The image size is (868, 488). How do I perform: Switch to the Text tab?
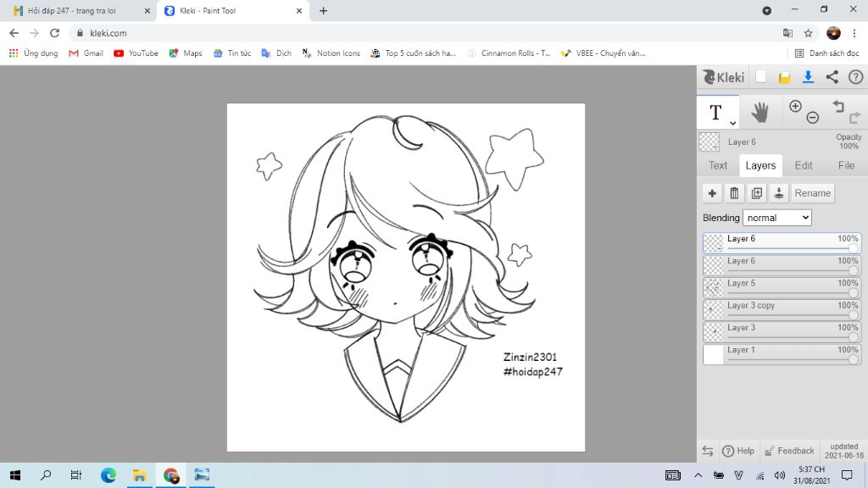[718, 165]
